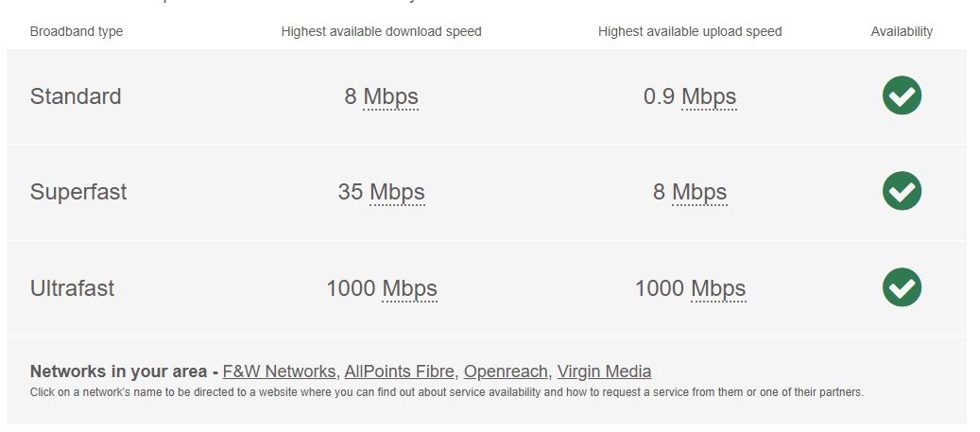Click the Availability column header
Image resolution: width=980 pixels, height=432 pixels.
coord(902,31)
